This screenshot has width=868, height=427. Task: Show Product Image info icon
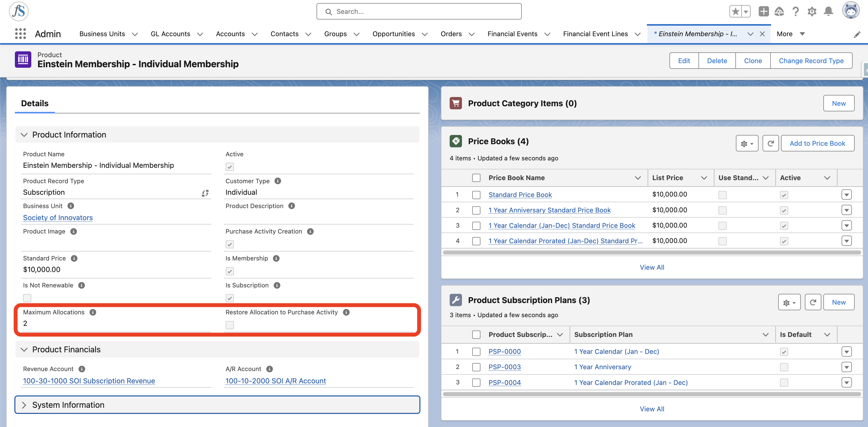tap(73, 231)
